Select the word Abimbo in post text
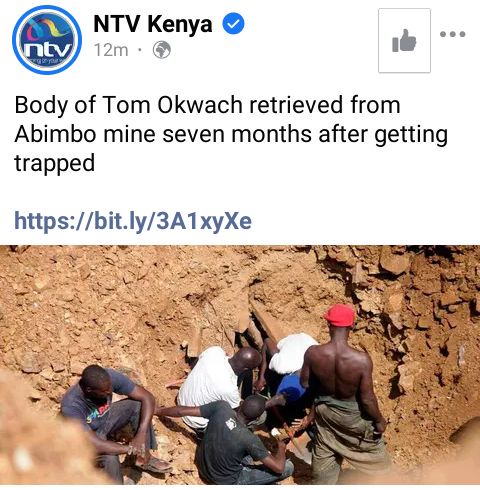 (55, 134)
